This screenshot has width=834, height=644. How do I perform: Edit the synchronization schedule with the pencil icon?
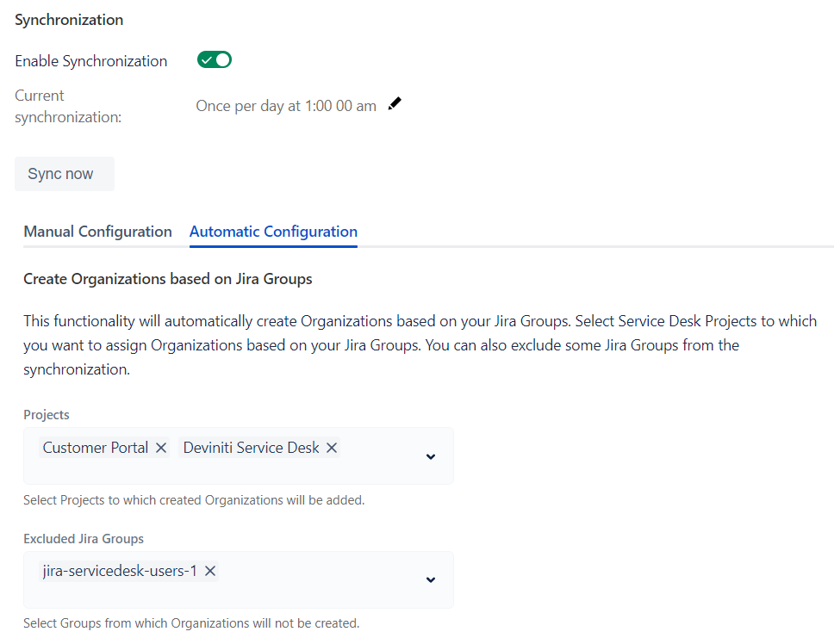395,102
